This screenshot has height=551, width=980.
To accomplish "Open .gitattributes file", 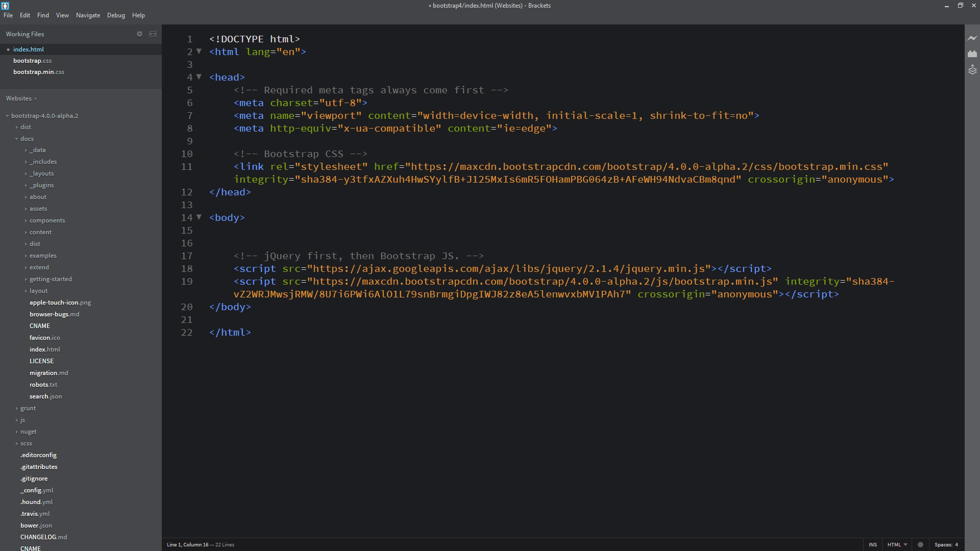I will (x=39, y=467).
